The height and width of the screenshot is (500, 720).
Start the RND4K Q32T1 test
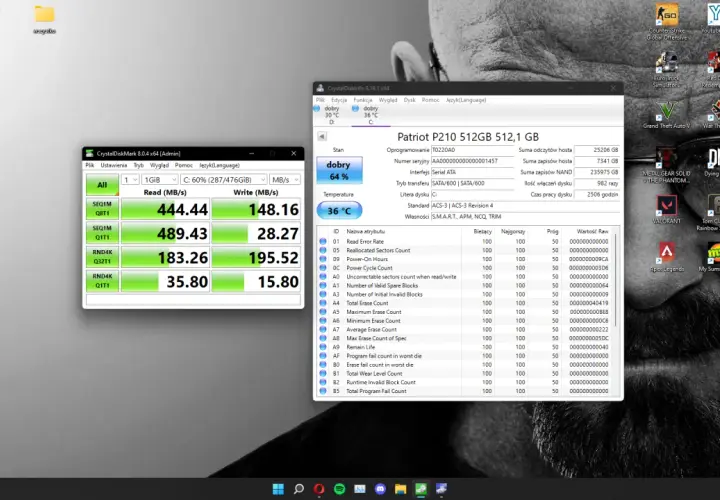(x=102, y=257)
